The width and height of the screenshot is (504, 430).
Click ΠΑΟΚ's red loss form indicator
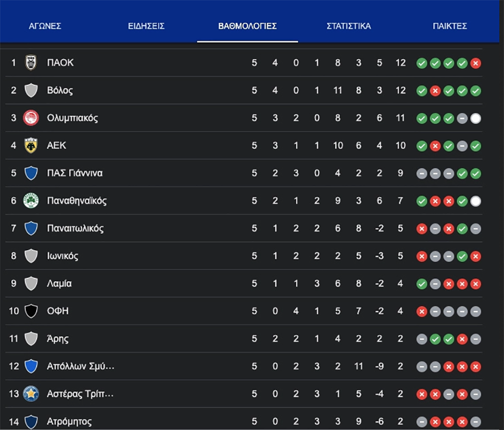(475, 63)
